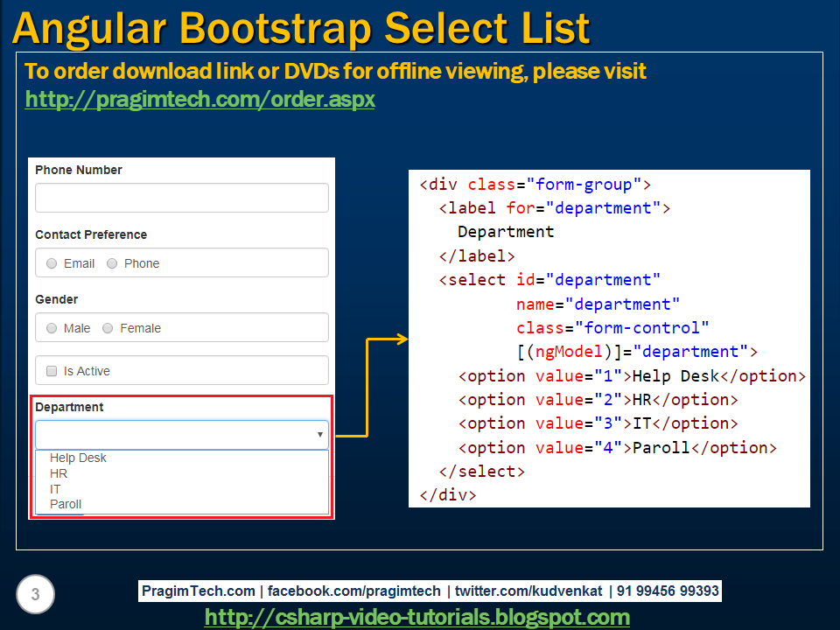Open the pragimtech.com/order.aspx link
The height and width of the screenshot is (630, 840).
tap(199, 100)
